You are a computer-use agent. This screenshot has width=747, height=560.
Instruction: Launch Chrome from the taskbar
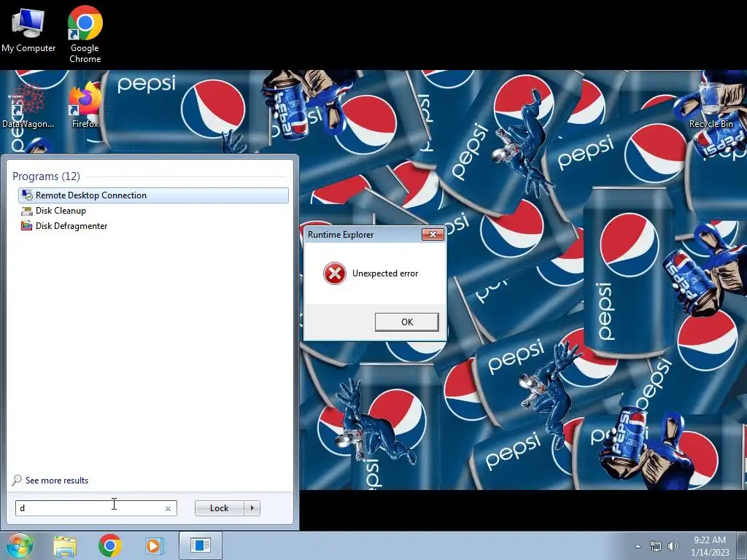point(110,545)
